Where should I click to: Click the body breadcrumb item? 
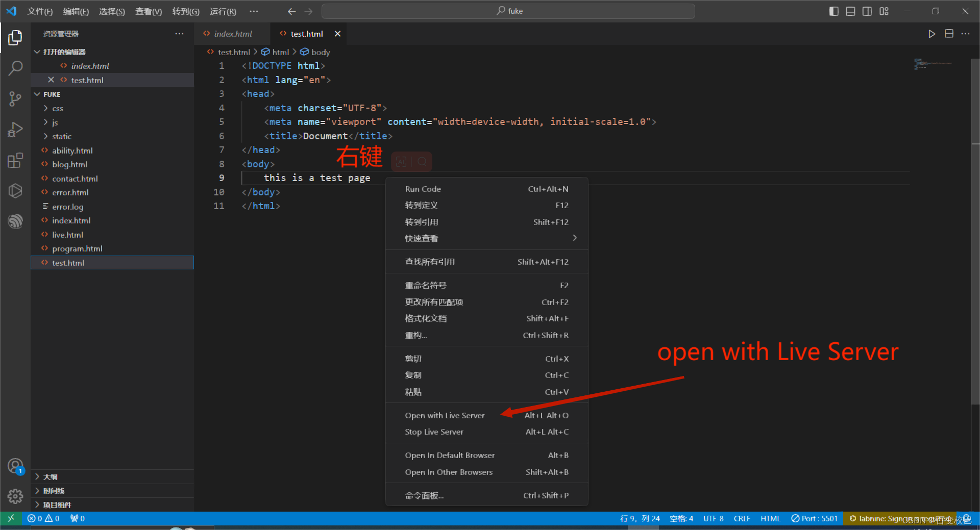coord(315,52)
